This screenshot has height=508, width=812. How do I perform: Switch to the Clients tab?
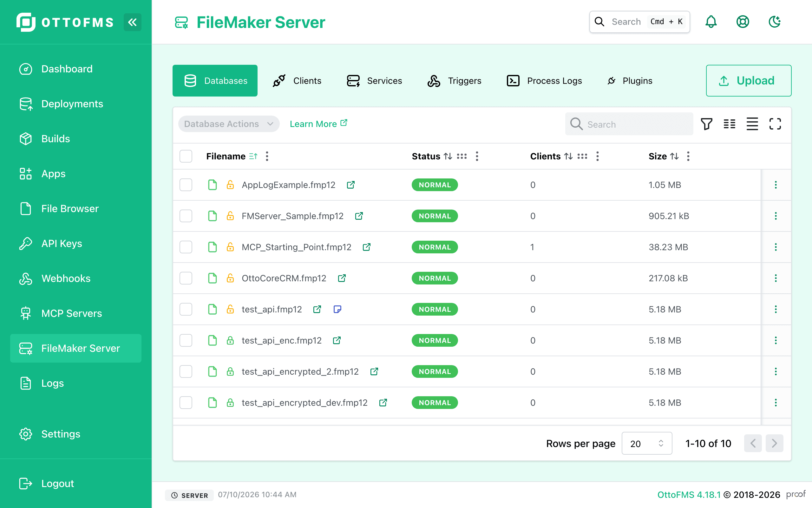click(297, 81)
